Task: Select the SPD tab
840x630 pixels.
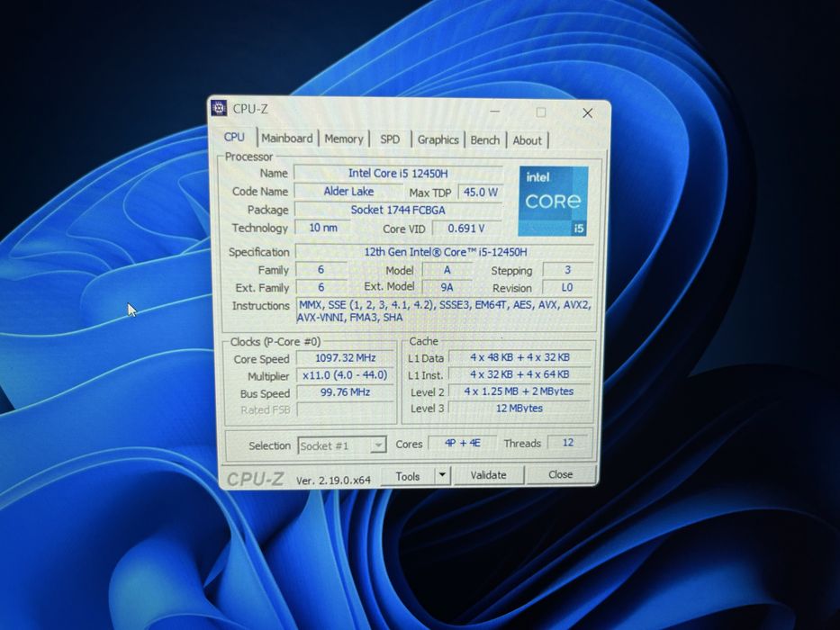Action: point(390,139)
